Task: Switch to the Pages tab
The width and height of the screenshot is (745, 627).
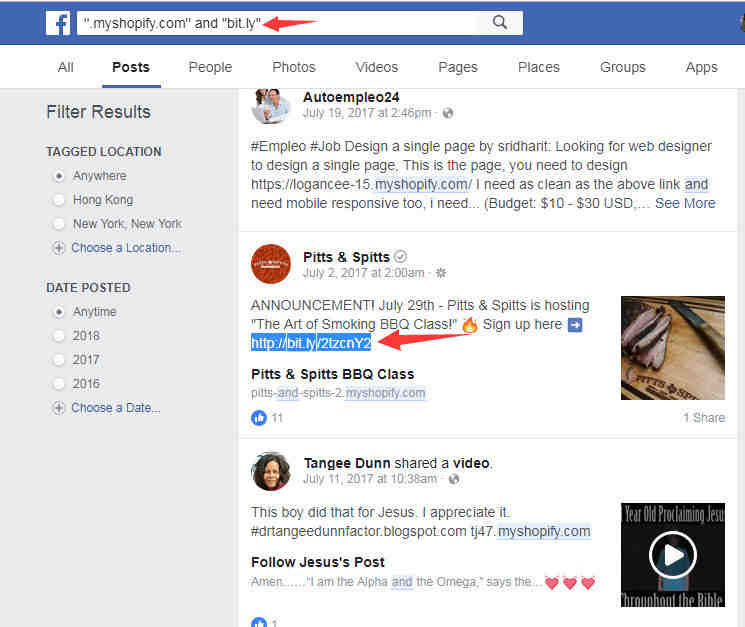Action: [x=458, y=67]
